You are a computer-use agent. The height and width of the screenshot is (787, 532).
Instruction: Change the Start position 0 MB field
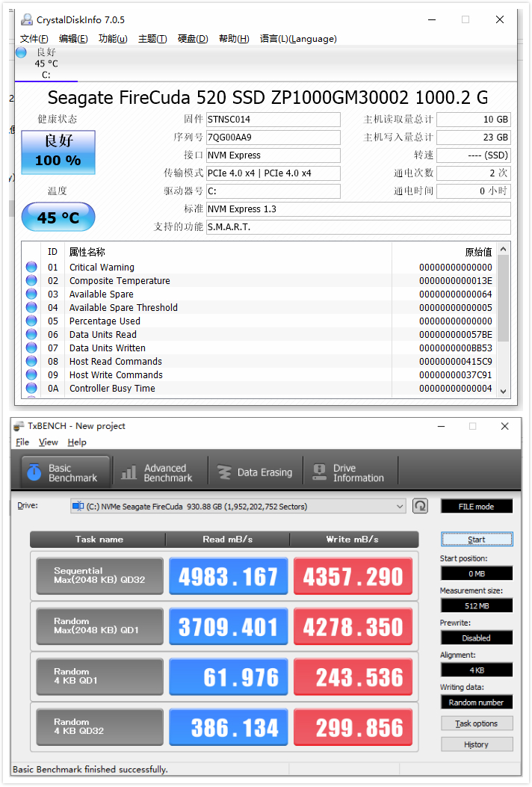point(477,573)
